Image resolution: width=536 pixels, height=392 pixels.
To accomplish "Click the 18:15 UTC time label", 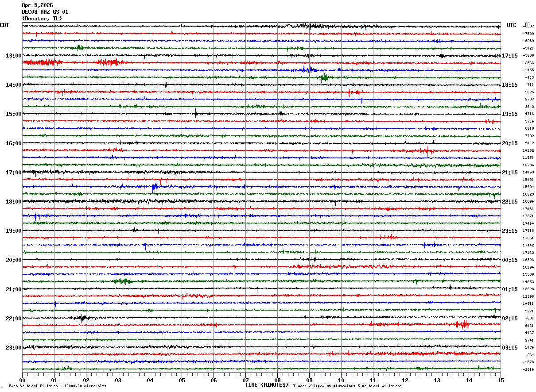I will pyautogui.click(x=510, y=85).
